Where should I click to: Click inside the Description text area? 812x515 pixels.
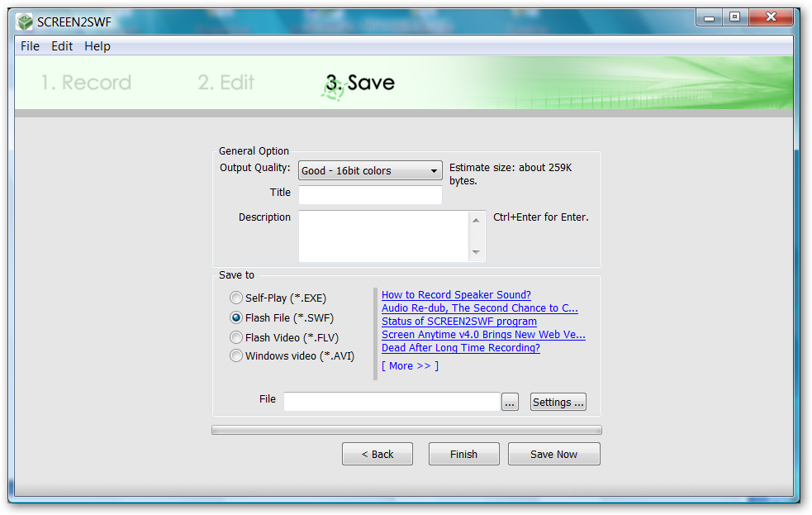click(384, 236)
